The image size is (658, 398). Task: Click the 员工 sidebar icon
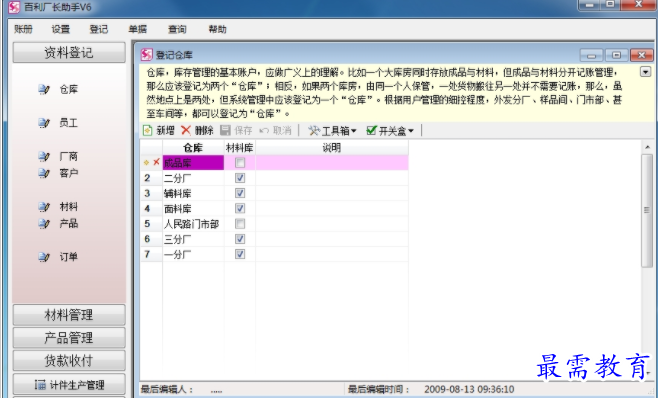click(x=44, y=123)
